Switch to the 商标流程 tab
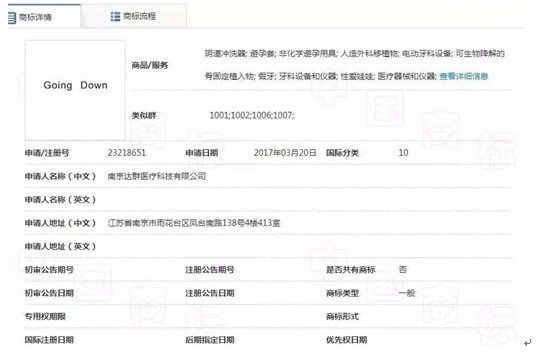Viewport: 536px width, 360px height. 134,16
